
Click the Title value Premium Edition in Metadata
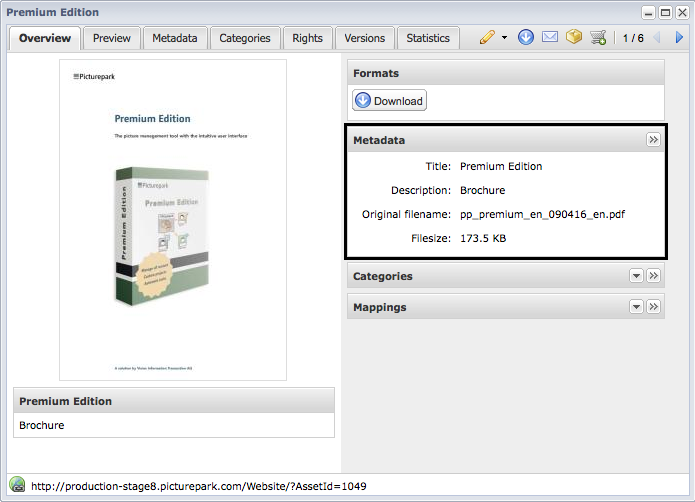click(x=501, y=167)
